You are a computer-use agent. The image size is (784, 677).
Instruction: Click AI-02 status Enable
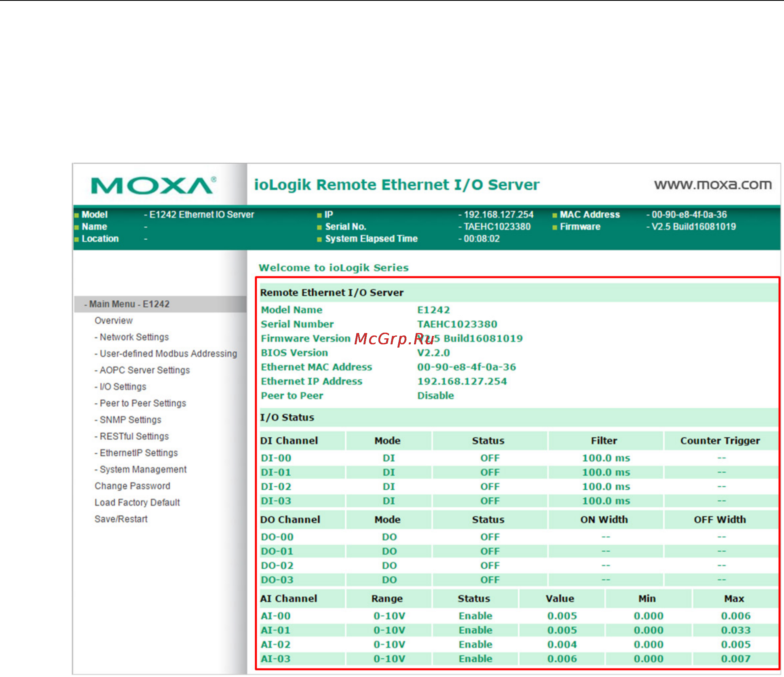475,645
